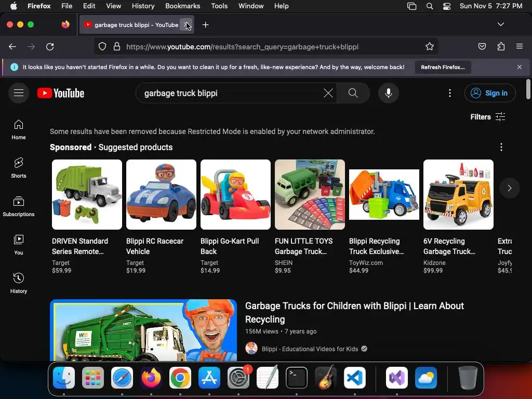
Task: Go back with Firefox back arrow
Action: click(12, 46)
